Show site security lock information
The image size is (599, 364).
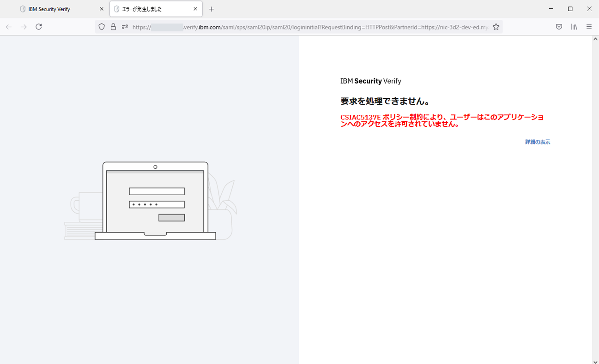click(113, 27)
